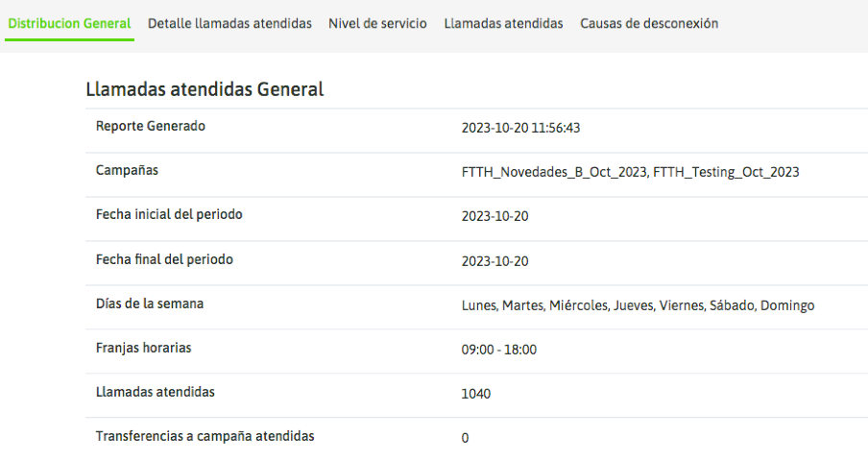This screenshot has width=868, height=461.
Task: Click the Fecha inicial del periodo label
Action: [169, 214]
